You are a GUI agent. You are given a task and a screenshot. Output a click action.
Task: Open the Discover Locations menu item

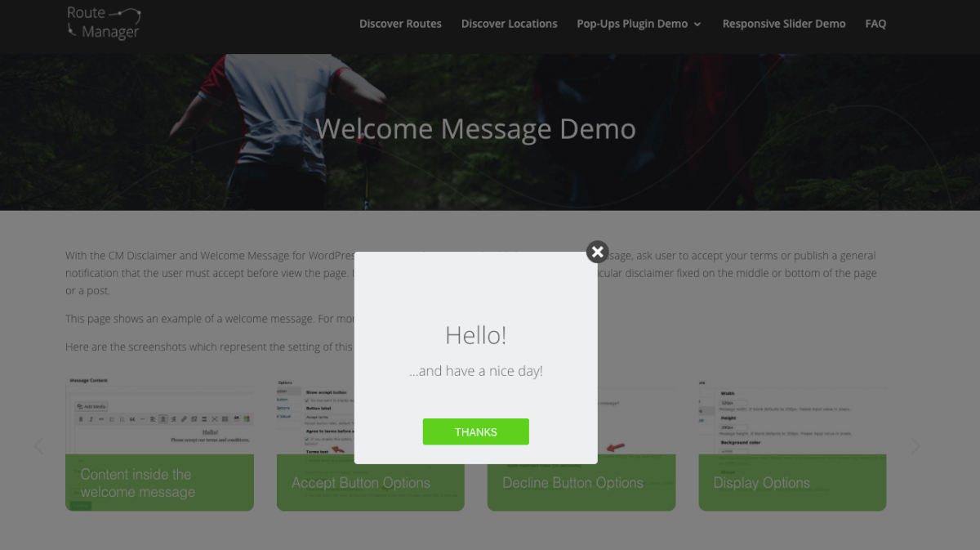[509, 24]
